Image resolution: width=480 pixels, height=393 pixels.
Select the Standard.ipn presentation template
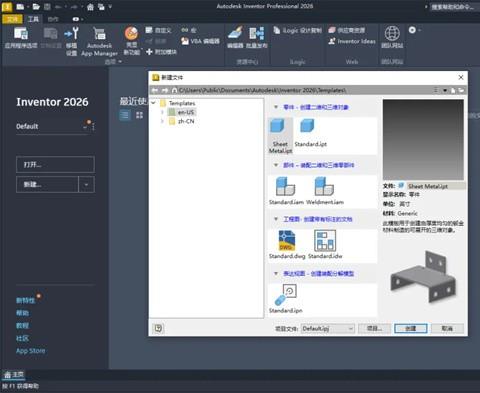coord(286,299)
